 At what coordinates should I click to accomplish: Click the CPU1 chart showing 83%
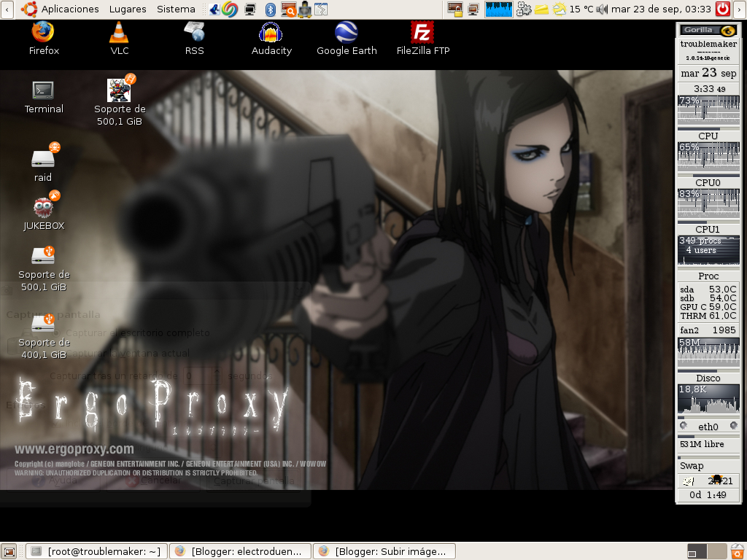click(x=708, y=203)
